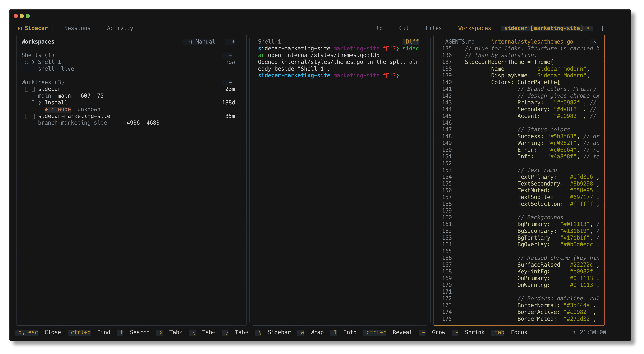Click the } Tab→ next tab hint
The width and height of the screenshot is (644, 354).
tap(235, 332)
